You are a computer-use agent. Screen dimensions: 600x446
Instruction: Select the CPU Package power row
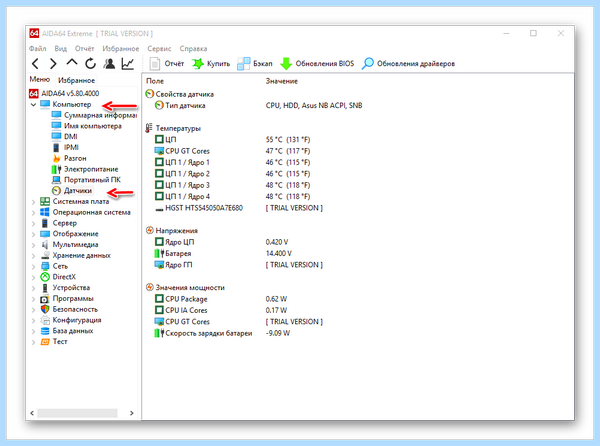(x=221, y=299)
